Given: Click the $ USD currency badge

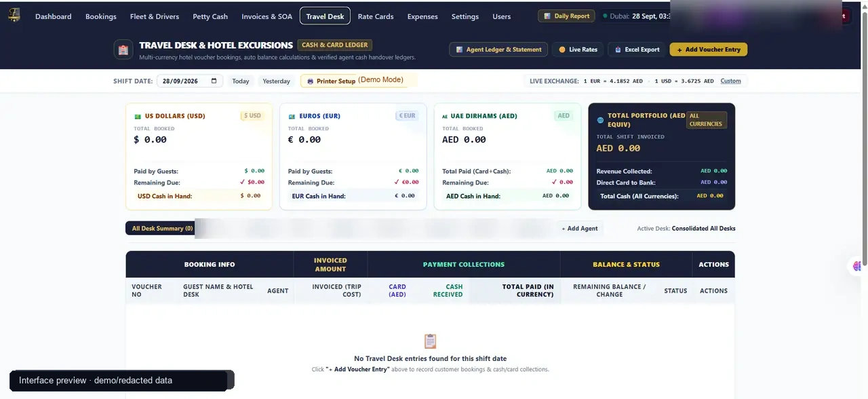Looking at the screenshot, I should point(252,115).
